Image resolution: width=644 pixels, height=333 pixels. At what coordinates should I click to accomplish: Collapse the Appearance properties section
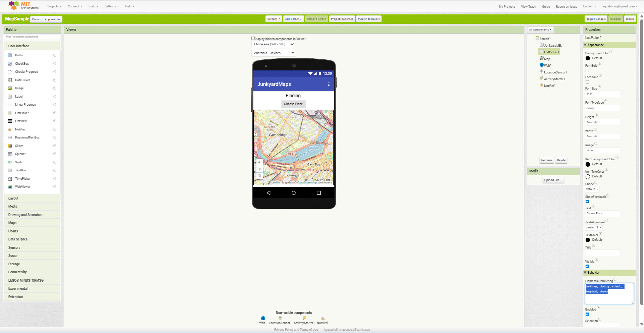(585, 45)
